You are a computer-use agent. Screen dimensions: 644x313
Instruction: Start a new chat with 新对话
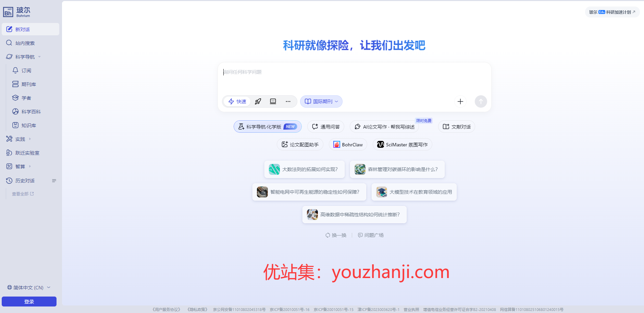tap(30, 29)
